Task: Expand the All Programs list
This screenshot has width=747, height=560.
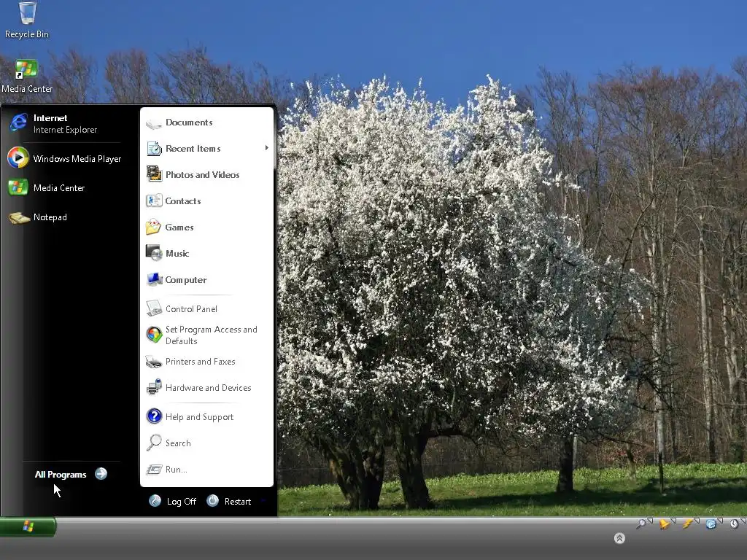Action: click(71, 474)
